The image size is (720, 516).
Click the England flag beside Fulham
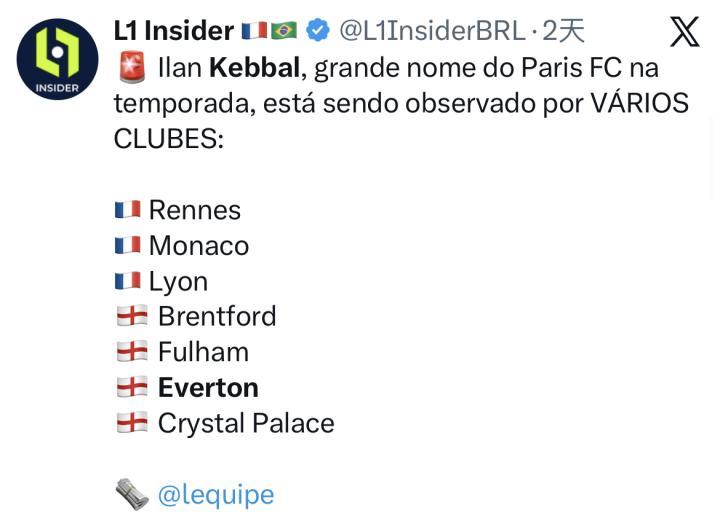131,352
